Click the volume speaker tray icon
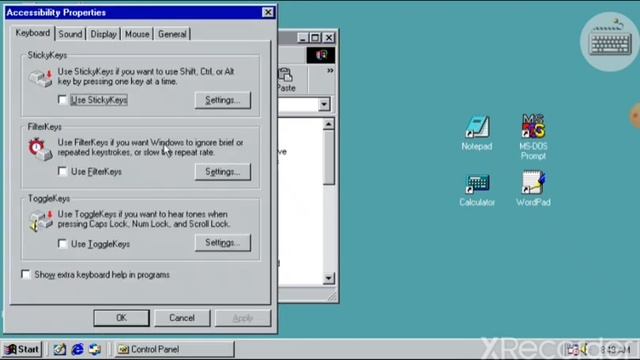Viewport: 640px width, 360px height. click(584, 349)
